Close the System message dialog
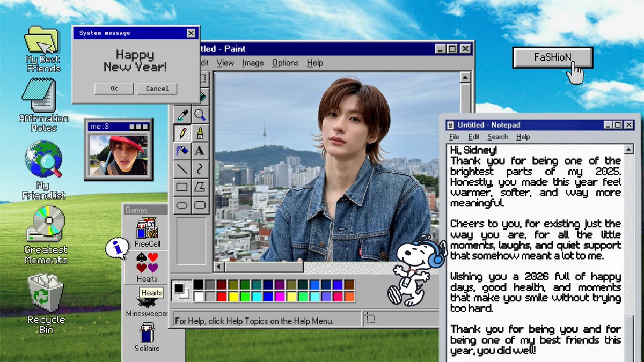The height and width of the screenshot is (362, 644). tap(191, 33)
